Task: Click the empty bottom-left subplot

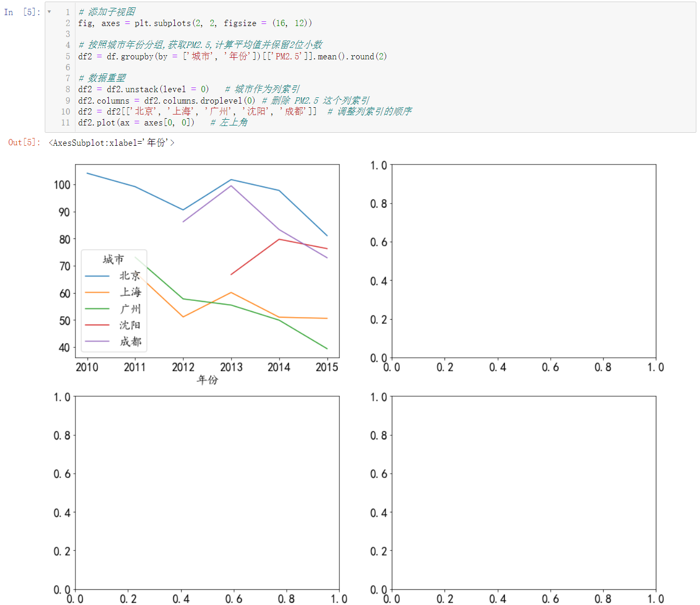Action: click(x=207, y=493)
